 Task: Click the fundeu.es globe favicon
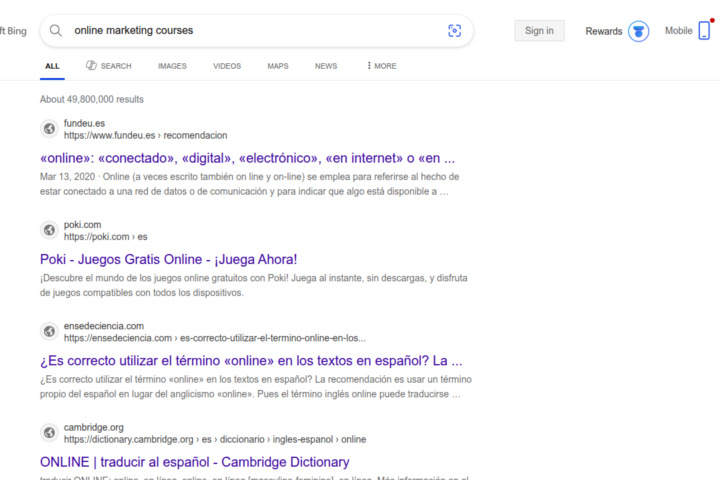pos(49,129)
